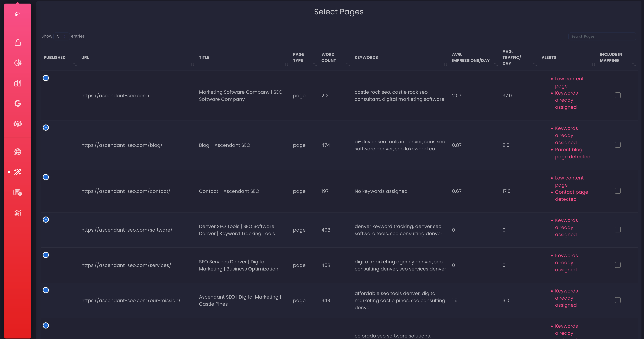Click the 'ai-driven seo tools in denver' keywords
This screenshot has height=339, width=644.
[x=400, y=145]
